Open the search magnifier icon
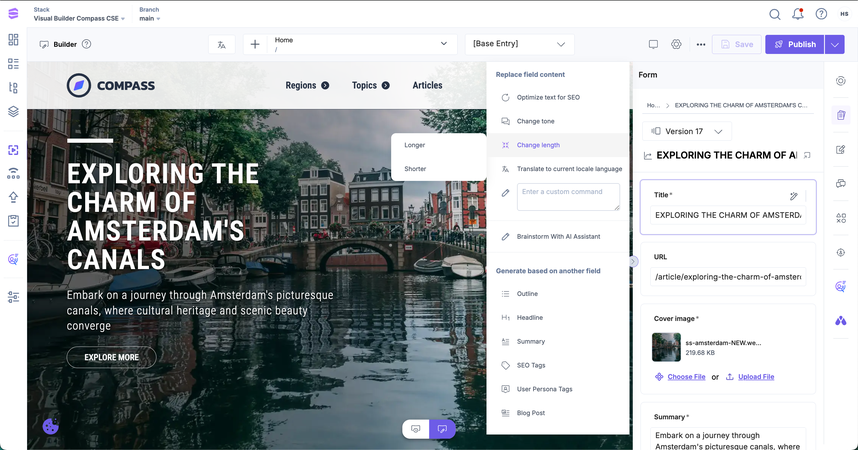The height and width of the screenshot is (450, 858). 774,14
